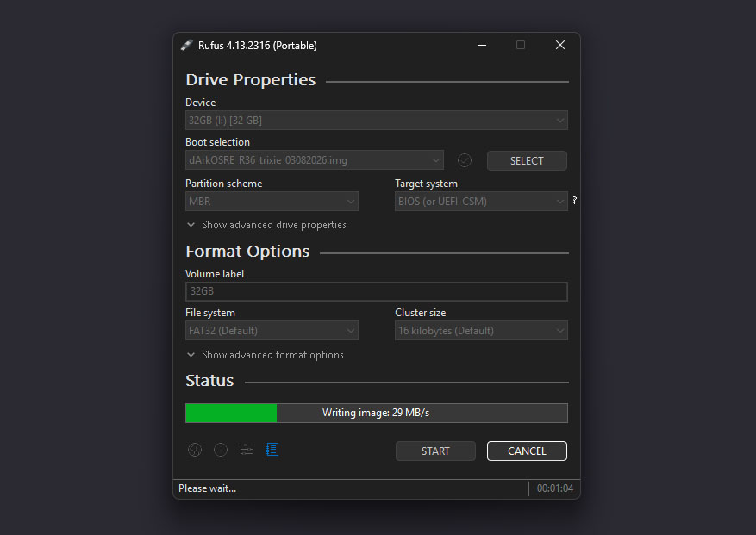Open the Target system dropdown
The image size is (756, 535).
[x=481, y=202]
